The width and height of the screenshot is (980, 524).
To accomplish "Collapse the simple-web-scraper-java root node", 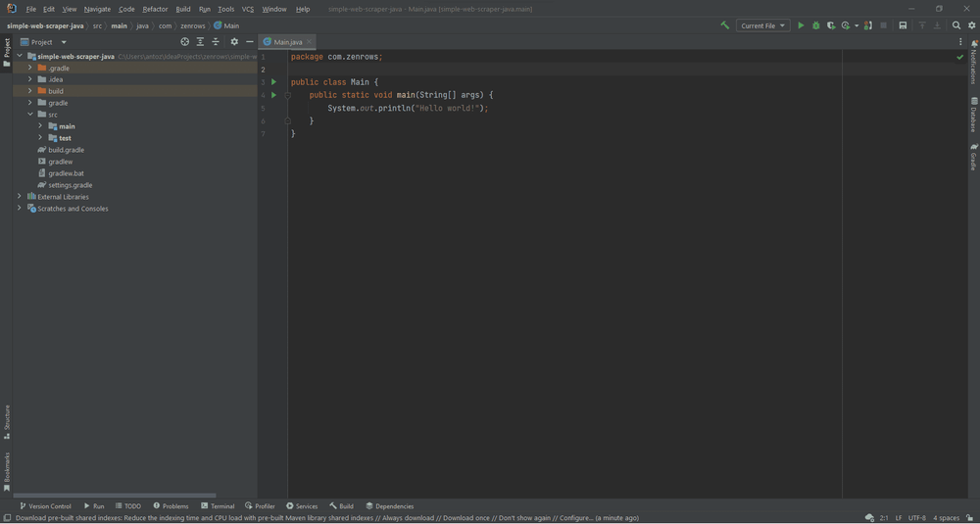I will [20, 56].
